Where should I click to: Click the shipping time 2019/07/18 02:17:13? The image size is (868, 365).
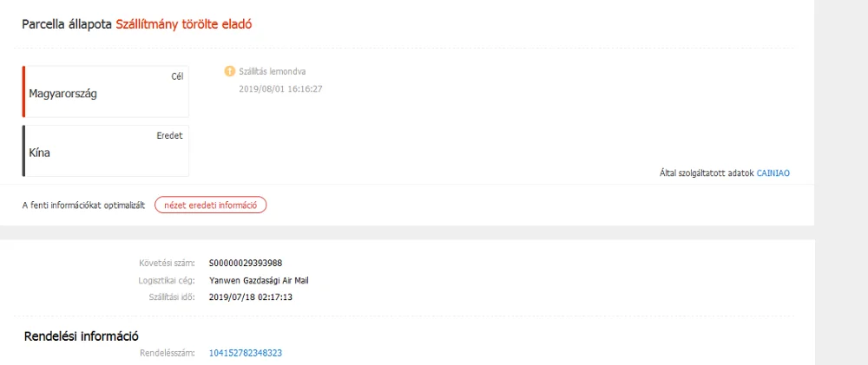(251, 297)
